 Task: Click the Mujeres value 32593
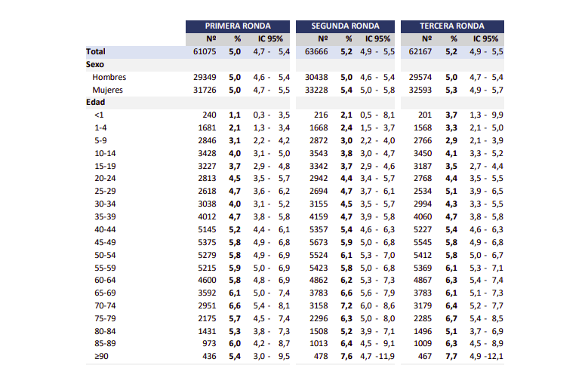420,90
